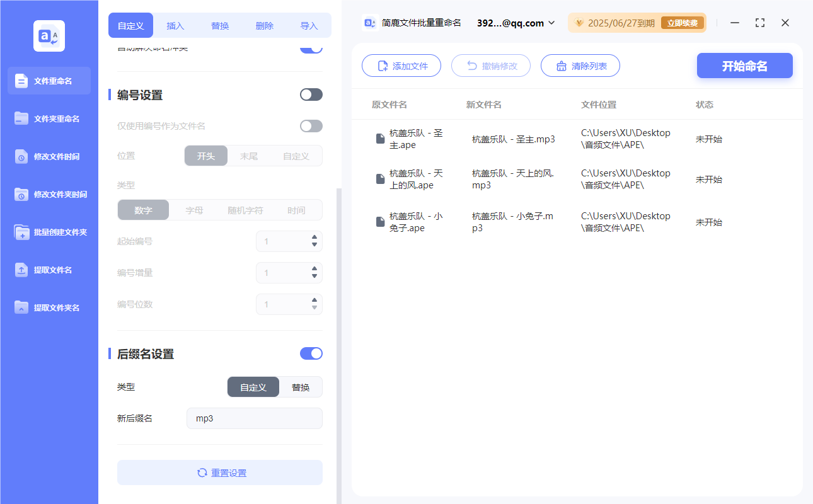Open the 导入 tab

309,25
